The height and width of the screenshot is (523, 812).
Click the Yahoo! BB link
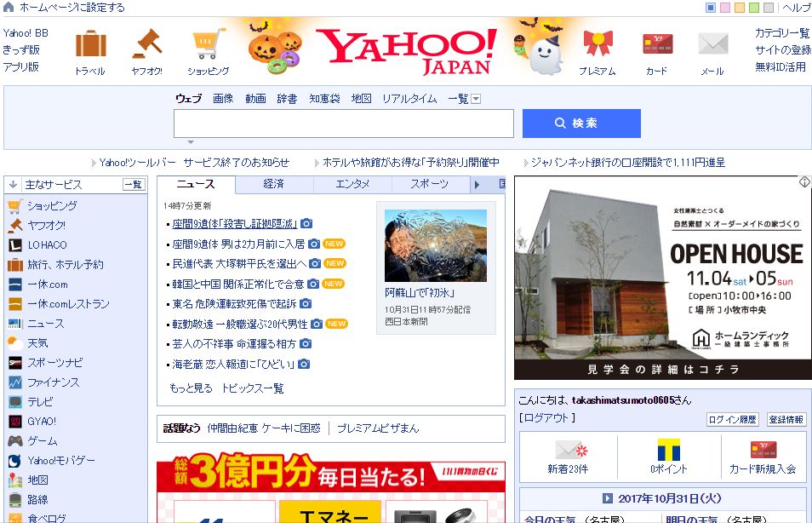[26, 33]
